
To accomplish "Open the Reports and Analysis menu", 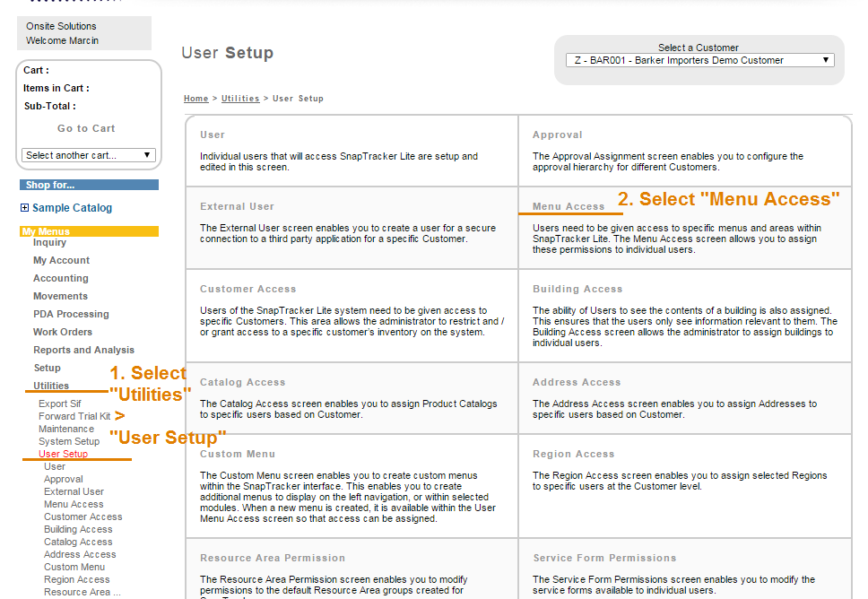I will [83, 350].
